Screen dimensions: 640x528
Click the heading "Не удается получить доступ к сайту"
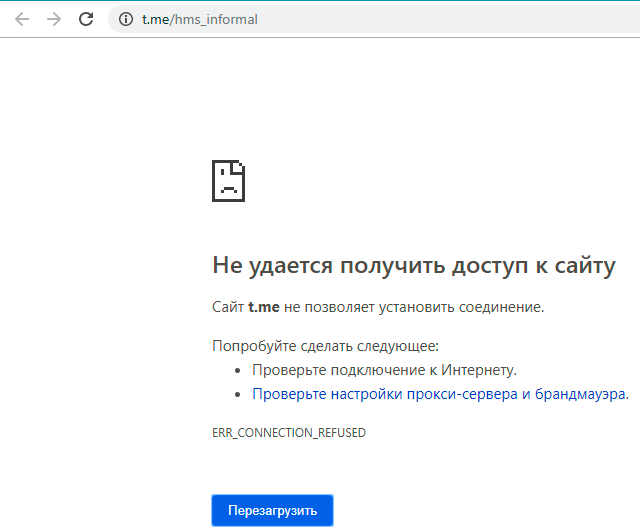pos(413,265)
